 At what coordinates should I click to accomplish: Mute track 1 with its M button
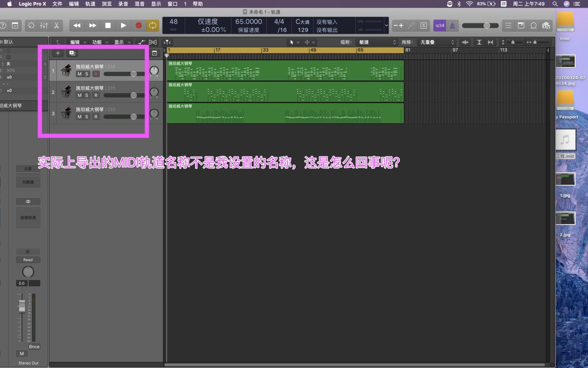(79, 74)
